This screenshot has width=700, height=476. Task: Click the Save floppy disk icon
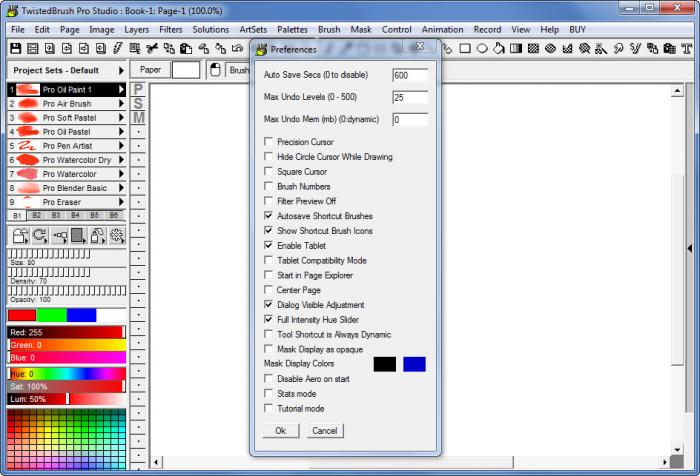click(16, 48)
